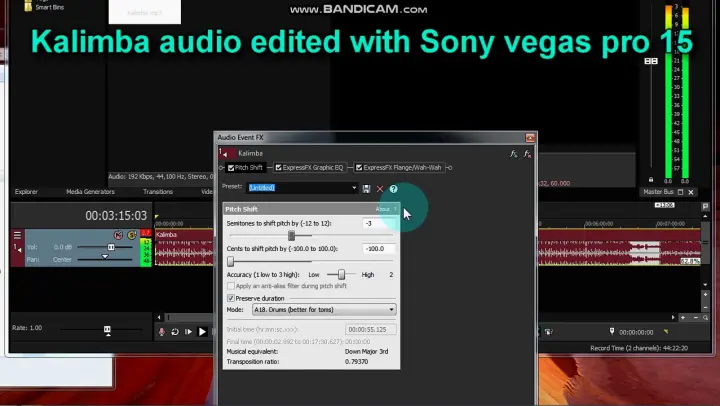Click the playback Rate slider handle
This screenshot has width=720, height=406.
coord(107,330)
